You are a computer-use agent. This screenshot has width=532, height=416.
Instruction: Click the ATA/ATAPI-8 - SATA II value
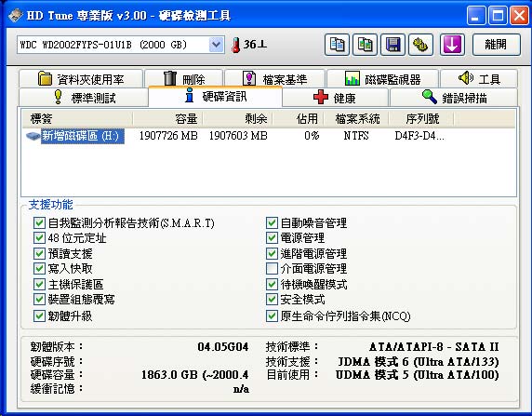pyautogui.click(x=434, y=347)
